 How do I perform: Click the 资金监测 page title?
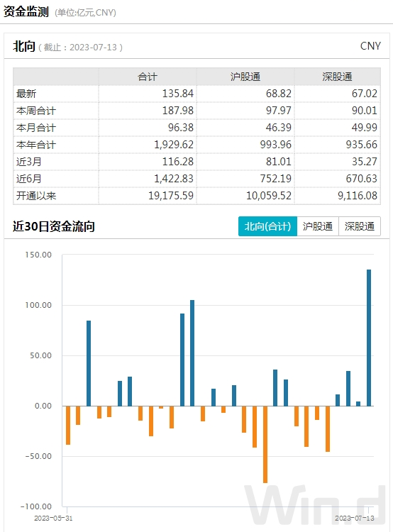26,12
